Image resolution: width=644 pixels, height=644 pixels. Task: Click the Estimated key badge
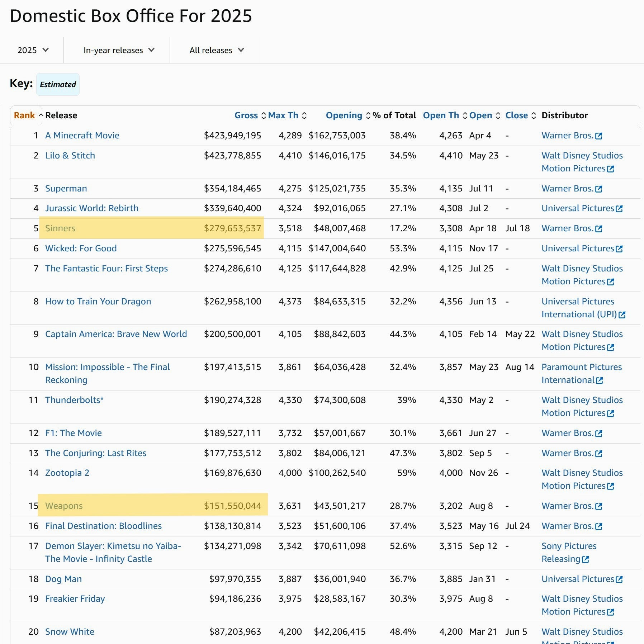tap(58, 85)
